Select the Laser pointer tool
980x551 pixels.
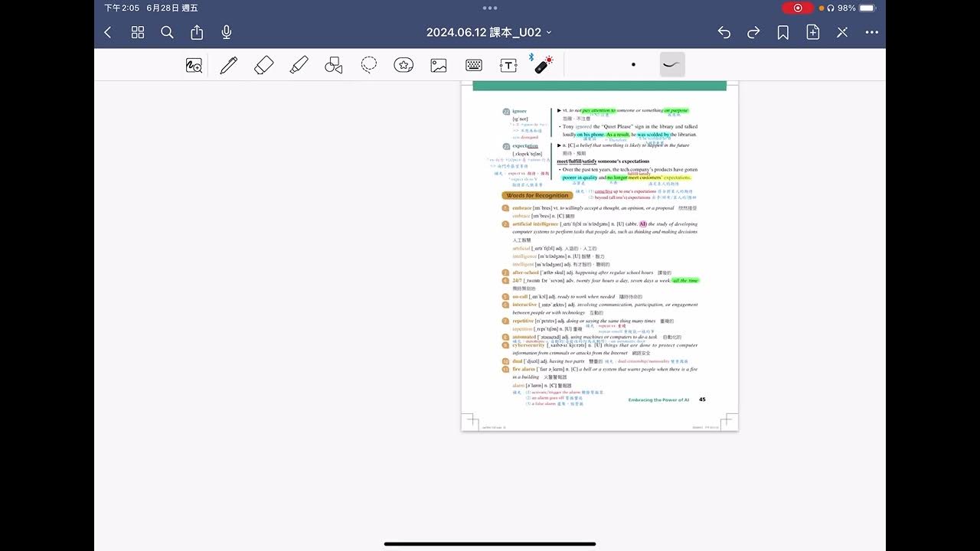click(x=543, y=64)
